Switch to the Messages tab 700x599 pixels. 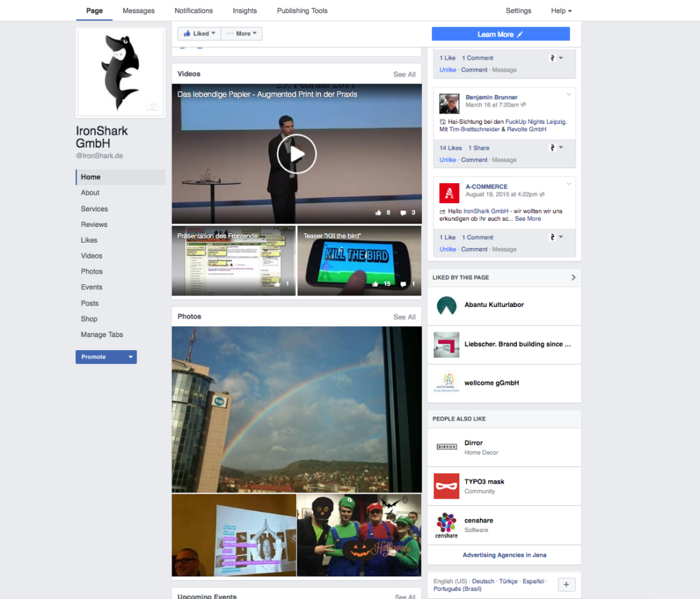tap(138, 11)
